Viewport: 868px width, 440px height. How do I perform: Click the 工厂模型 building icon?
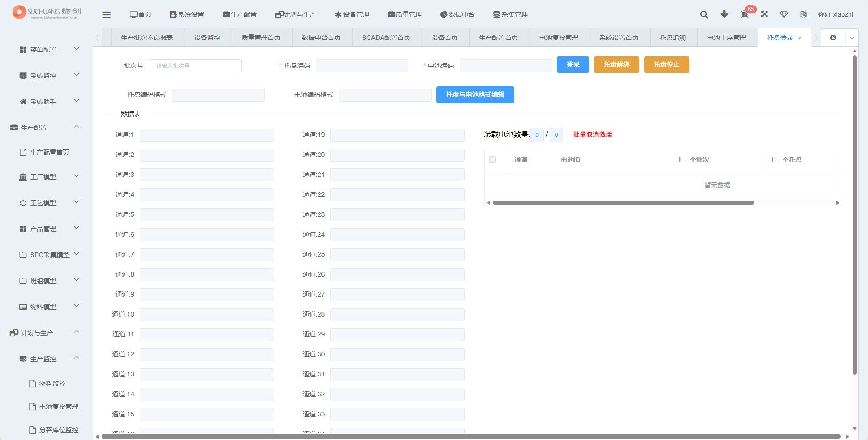23,177
